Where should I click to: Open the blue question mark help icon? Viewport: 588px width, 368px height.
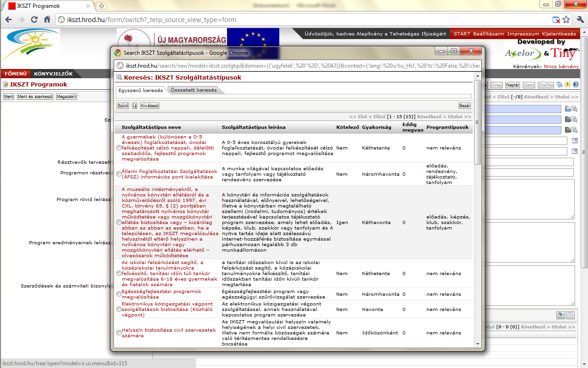pos(576,85)
